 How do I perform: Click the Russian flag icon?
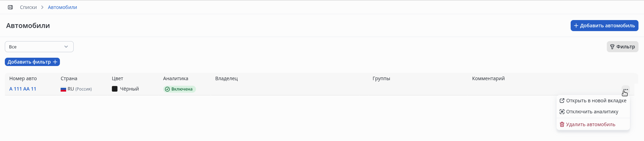tap(63, 89)
